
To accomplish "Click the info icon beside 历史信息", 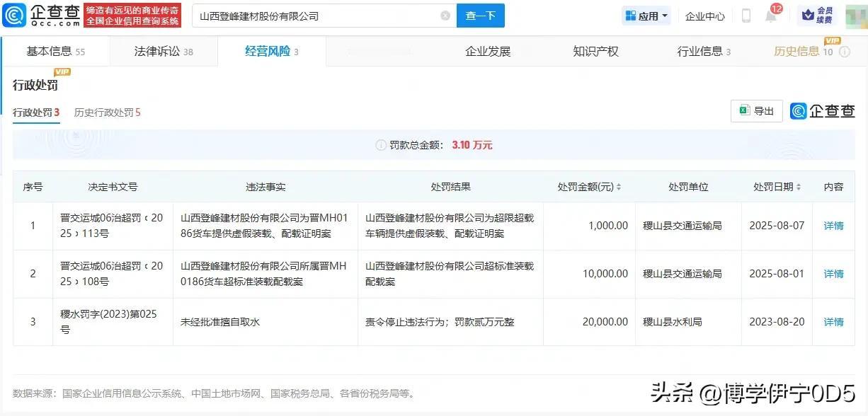I will (844, 52).
